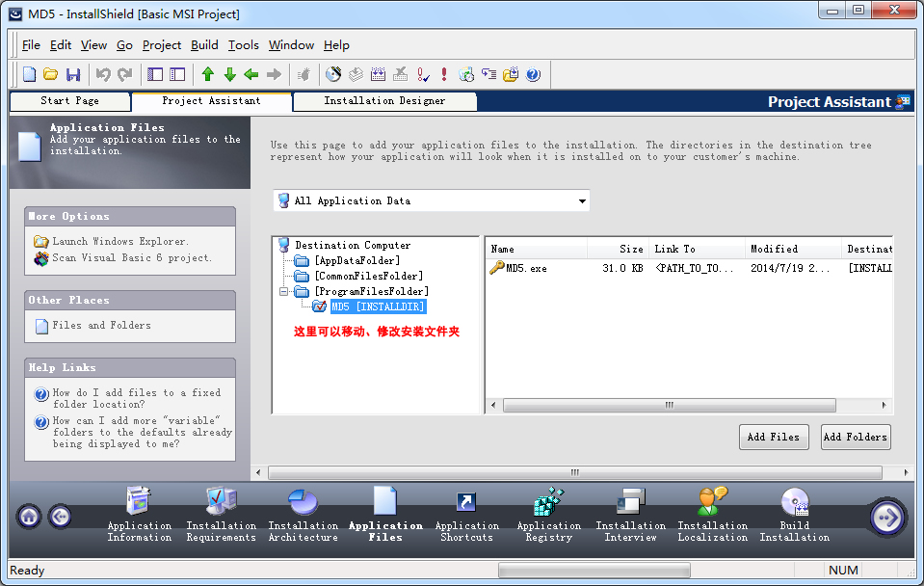
Task: Click Scan Visual Basic 6 project link
Action: (132, 257)
